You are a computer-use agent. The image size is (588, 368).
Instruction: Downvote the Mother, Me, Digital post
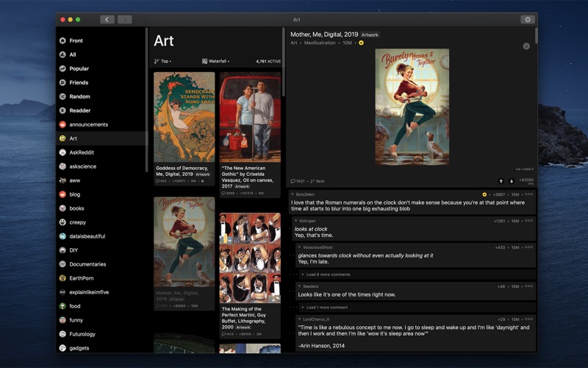click(511, 181)
